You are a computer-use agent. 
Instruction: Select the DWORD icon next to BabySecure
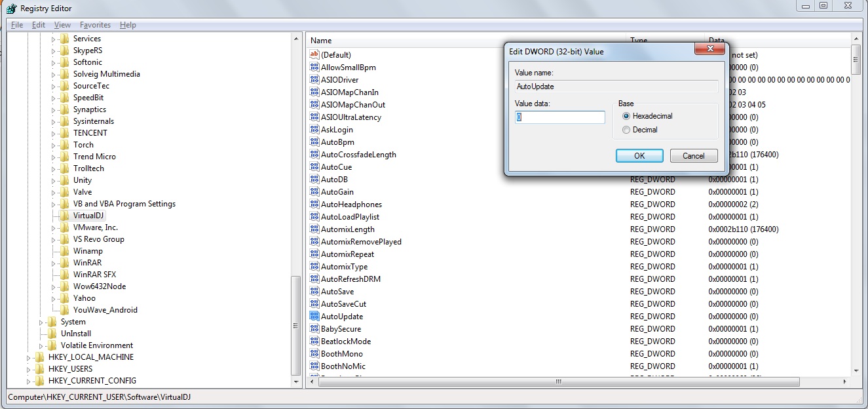click(315, 328)
